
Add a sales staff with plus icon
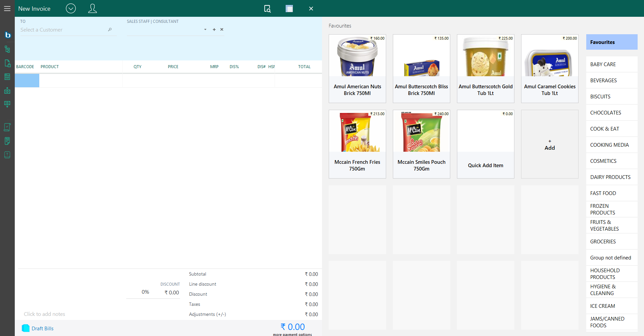(214, 30)
